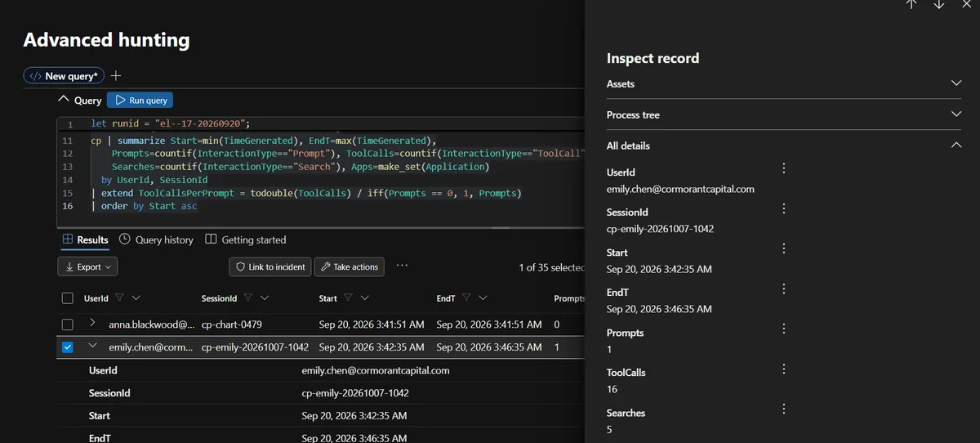The height and width of the screenshot is (443, 980).
Task: Open the more options ellipsis in the results toolbar
Action: click(402, 266)
